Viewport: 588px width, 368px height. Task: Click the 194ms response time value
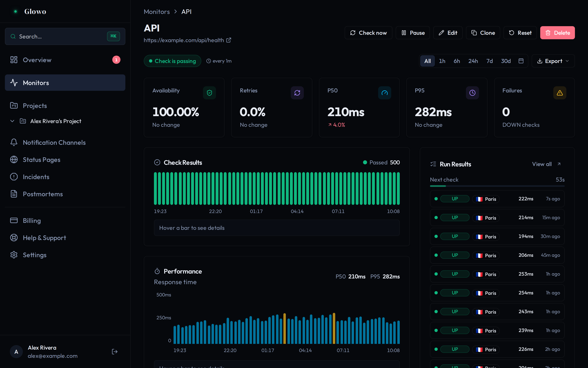526,236
